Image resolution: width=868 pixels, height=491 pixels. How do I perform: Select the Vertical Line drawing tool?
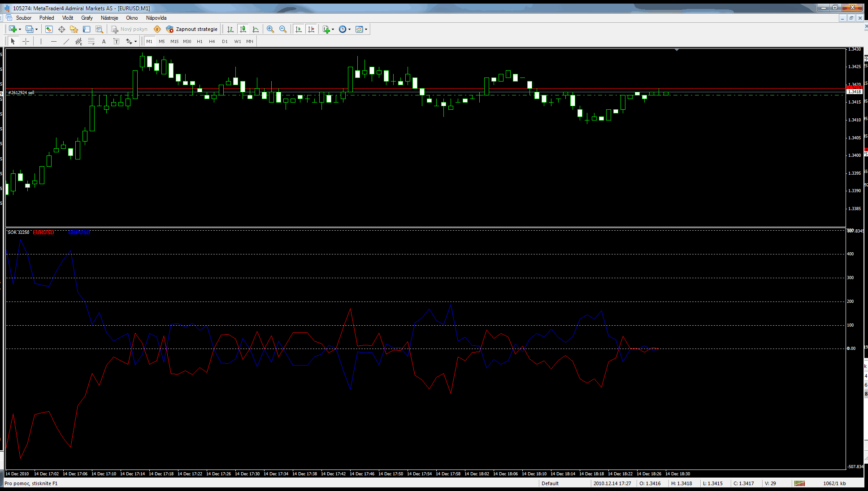[x=41, y=41]
